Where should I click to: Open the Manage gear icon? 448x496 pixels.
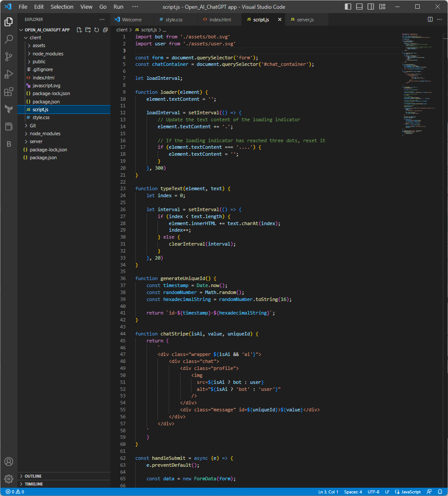[9, 479]
